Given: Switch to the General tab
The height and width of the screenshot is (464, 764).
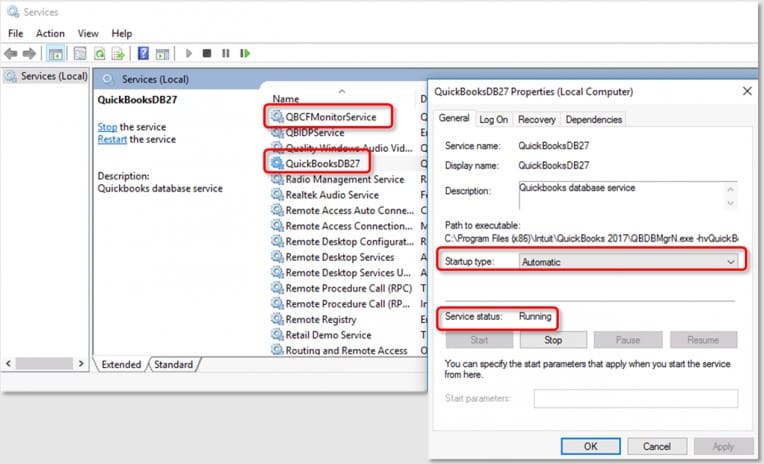Looking at the screenshot, I should click(x=454, y=118).
